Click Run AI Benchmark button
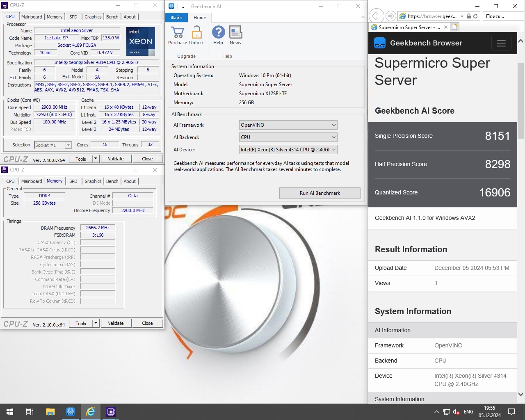525x420 pixels. (x=320, y=193)
